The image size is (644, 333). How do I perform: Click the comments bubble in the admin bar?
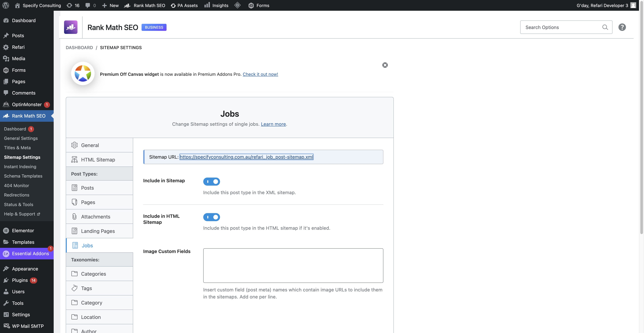pos(90,5)
